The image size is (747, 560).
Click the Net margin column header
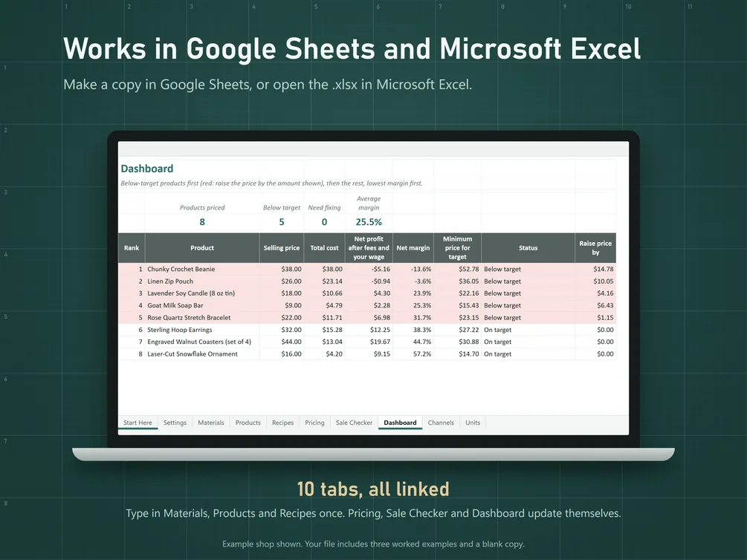413,247
